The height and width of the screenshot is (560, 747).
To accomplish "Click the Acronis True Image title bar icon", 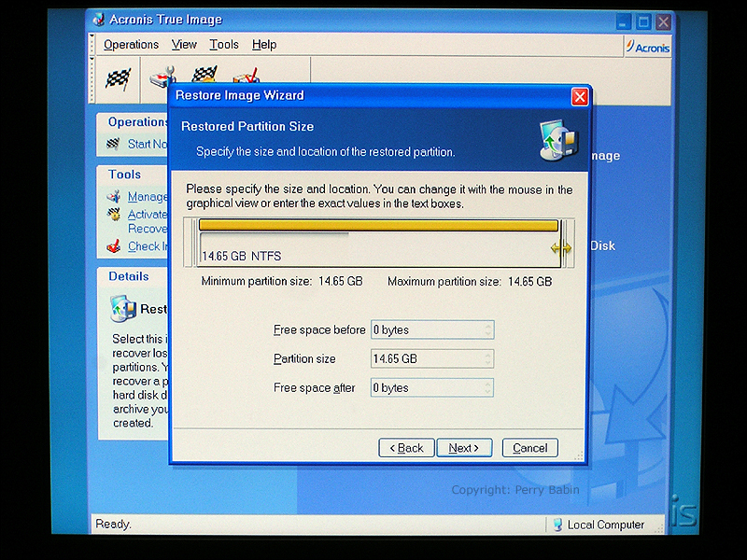I will (99, 20).
